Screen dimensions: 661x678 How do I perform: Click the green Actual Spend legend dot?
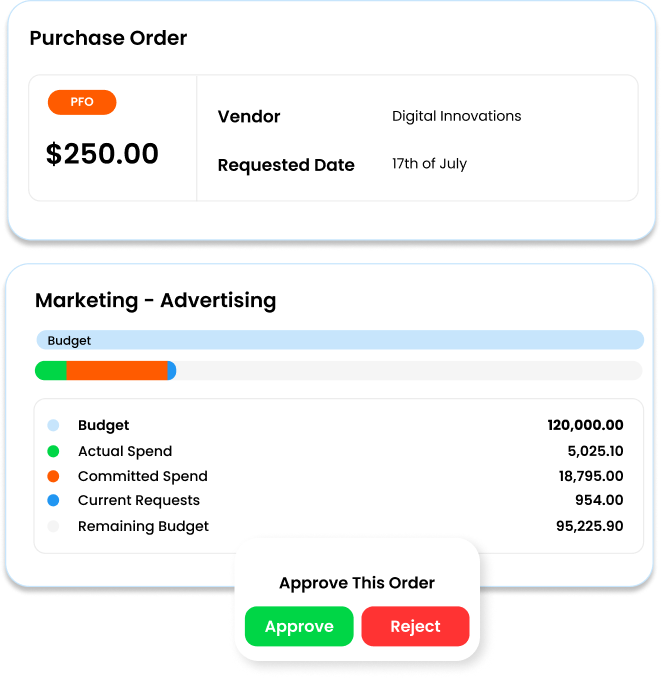[x=53, y=451]
